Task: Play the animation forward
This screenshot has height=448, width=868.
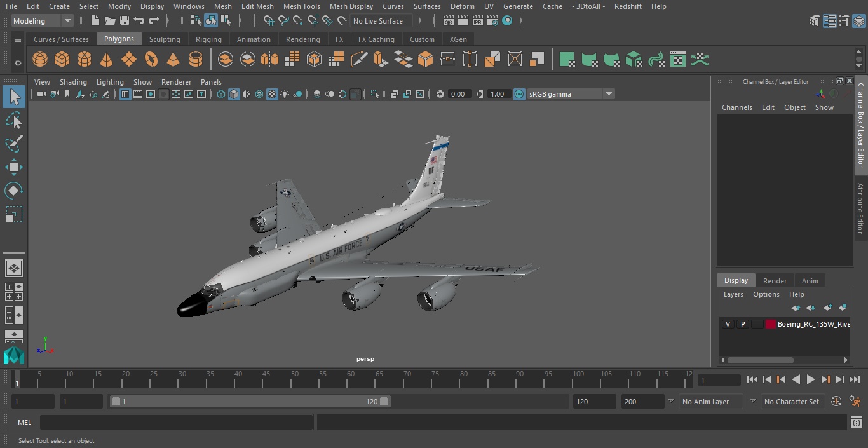Action: tap(810, 379)
